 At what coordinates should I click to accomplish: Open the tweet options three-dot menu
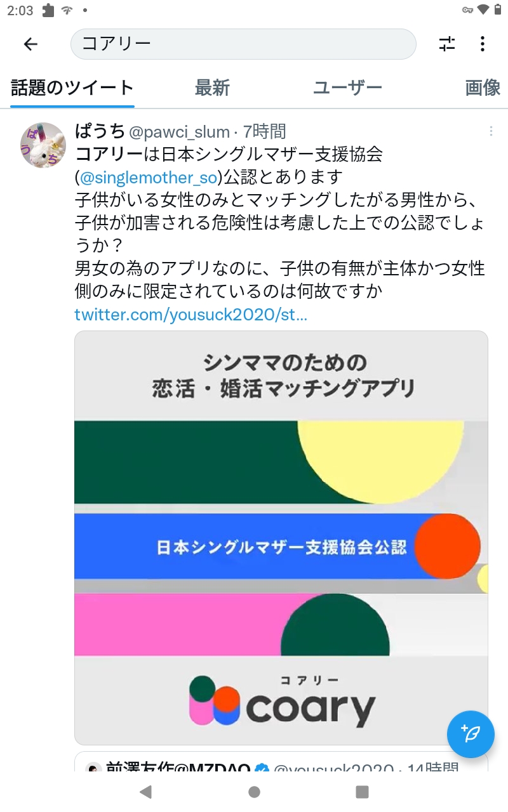point(491,131)
